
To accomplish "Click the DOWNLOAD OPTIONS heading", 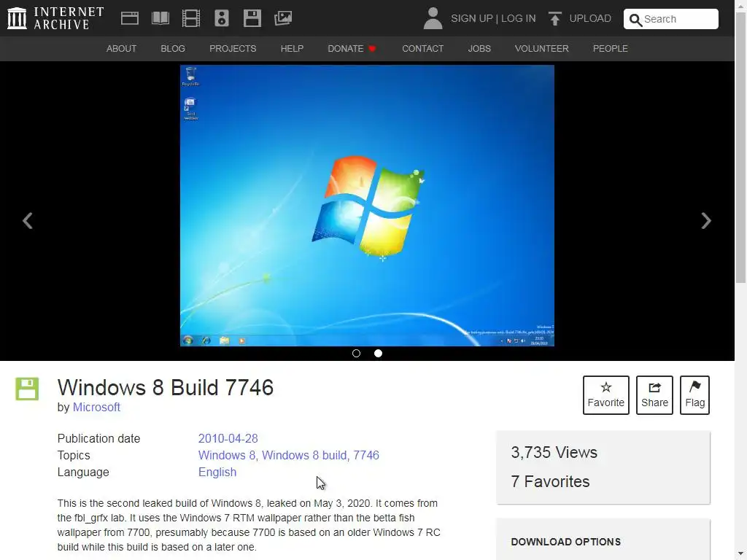I will (x=566, y=542).
